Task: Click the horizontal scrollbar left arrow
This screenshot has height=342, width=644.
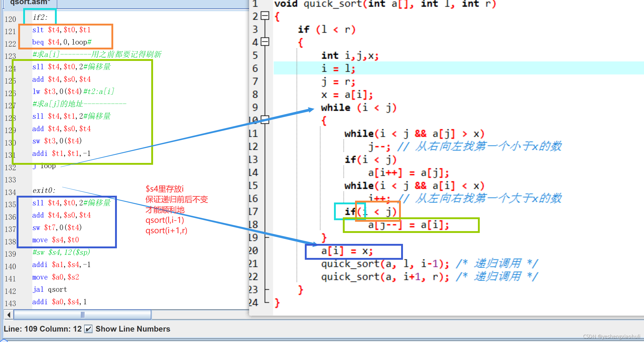Action: (x=9, y=315)
